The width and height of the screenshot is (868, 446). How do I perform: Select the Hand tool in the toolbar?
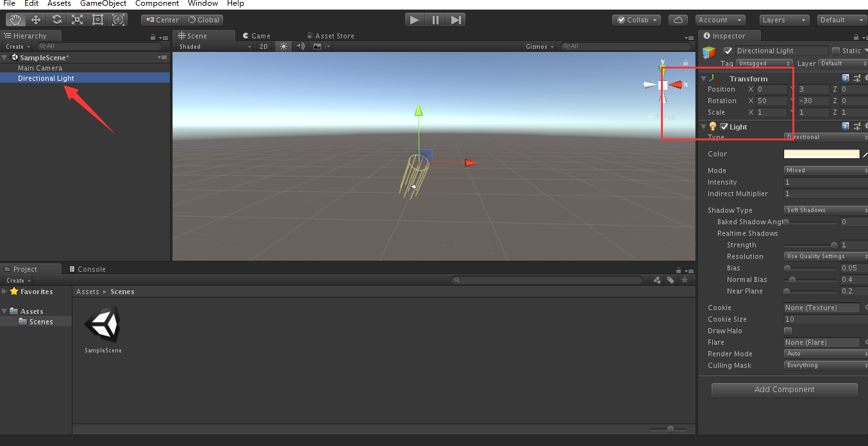(15, 19)
